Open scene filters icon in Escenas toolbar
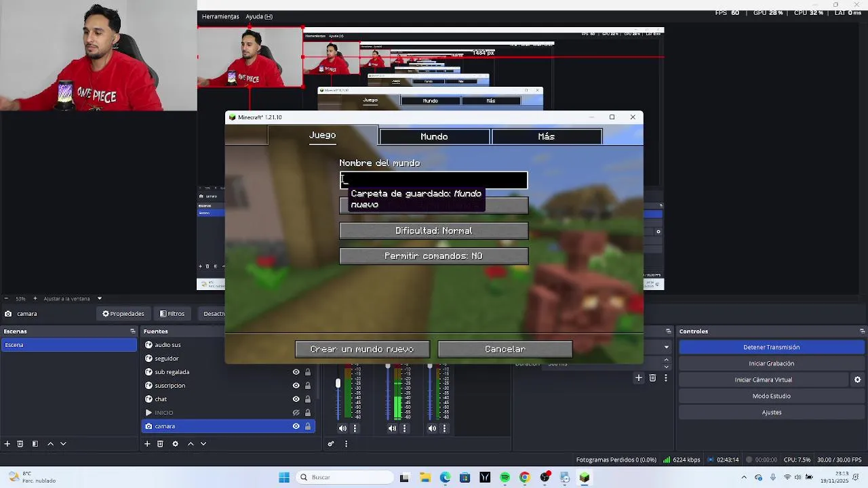Screen dimensions: 868x488 [35, 444]
